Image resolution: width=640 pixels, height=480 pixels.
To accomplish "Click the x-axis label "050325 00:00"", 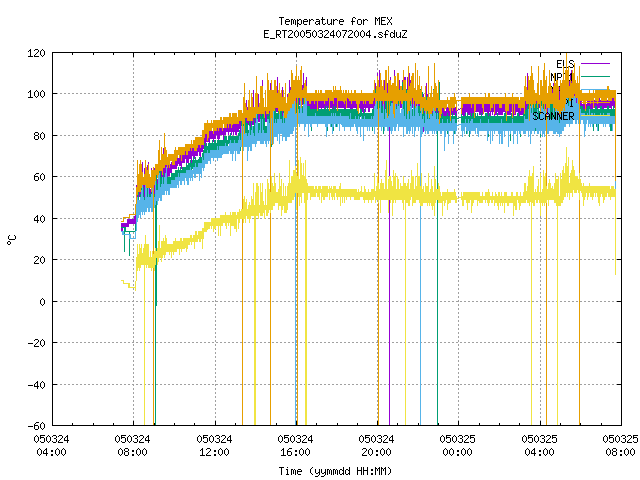I will click(x=458, y=446).
